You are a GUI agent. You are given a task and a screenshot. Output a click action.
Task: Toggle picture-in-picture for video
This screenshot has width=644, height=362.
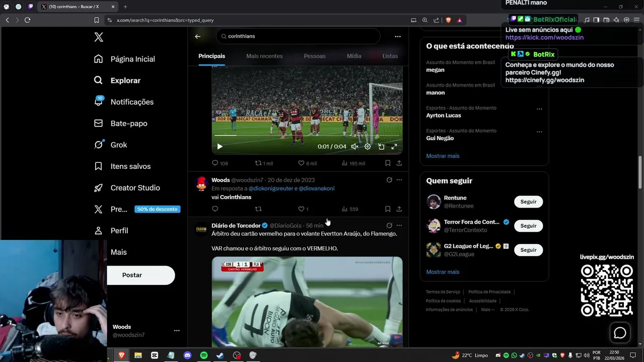[381, 146]
